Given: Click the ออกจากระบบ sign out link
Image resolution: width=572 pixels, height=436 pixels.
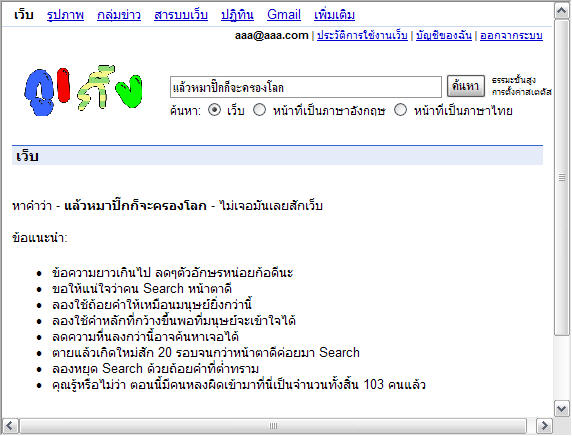Looking at the screenshot, I should (x=511, y=35).
